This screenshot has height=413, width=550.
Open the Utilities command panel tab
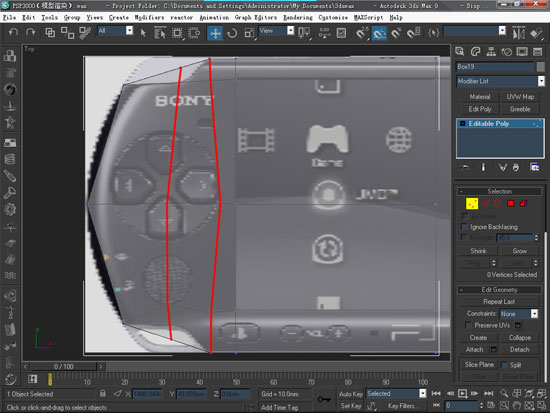click(537, 52)
